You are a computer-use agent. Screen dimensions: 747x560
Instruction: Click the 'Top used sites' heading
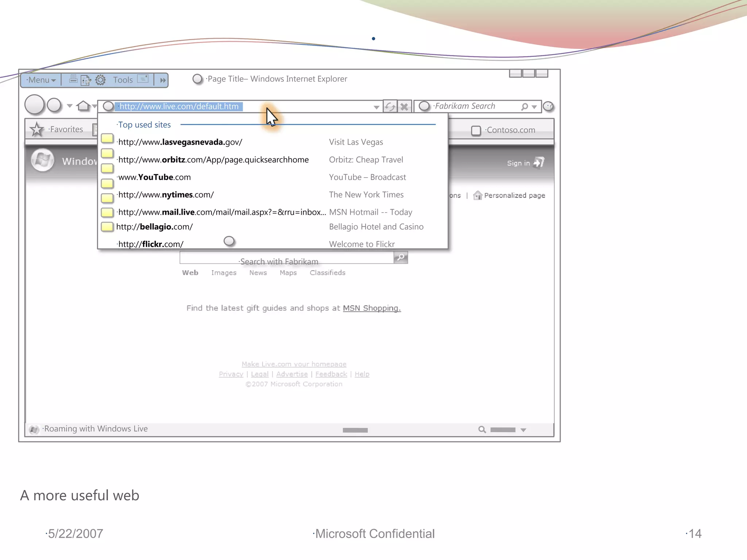click(x=144, y=125)
